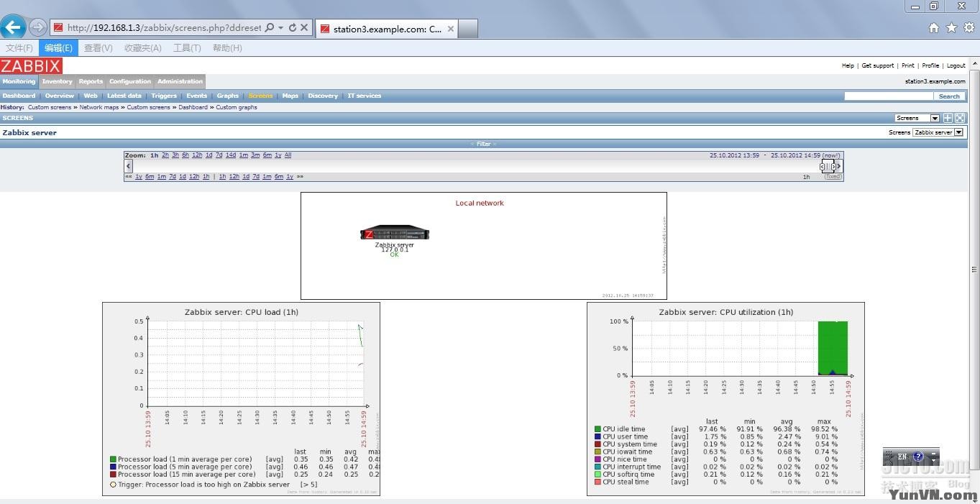Open the 文件(F) menu
The width and height of the screenshot is (980, 504).
[x=19, y=48]
